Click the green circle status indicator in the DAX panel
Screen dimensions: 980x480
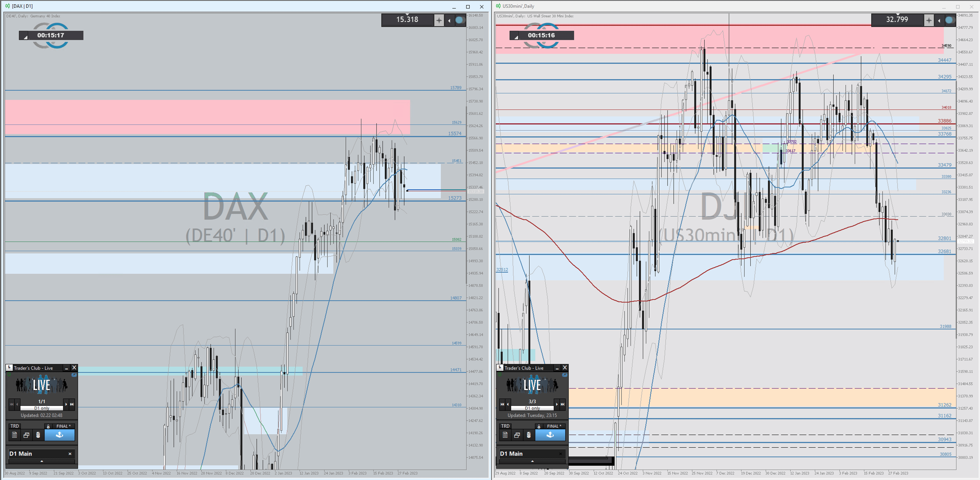(9, 375)
